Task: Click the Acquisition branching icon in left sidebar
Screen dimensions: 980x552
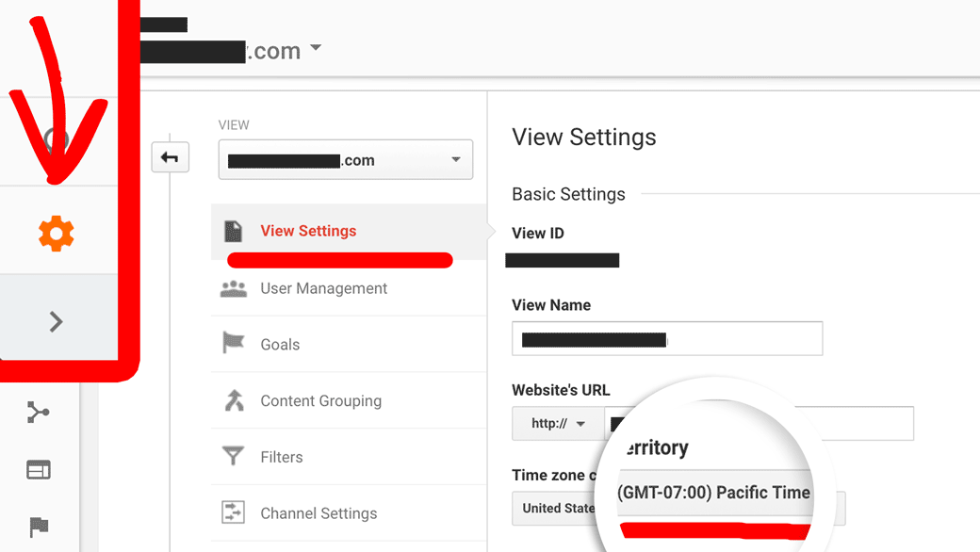Action: point(38,413)
